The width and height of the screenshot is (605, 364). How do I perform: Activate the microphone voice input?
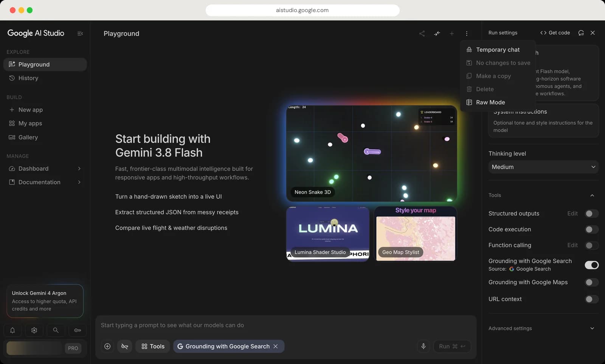pyautogui.click(x=423, y=346)
